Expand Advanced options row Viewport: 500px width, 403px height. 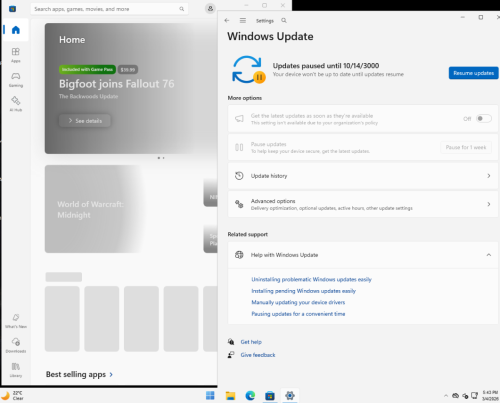coord(363,204)
